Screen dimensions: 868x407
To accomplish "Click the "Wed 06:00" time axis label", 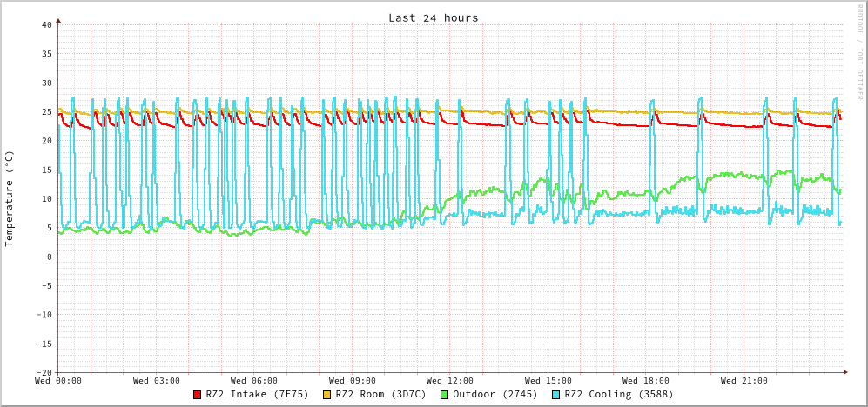I will 254,380.
